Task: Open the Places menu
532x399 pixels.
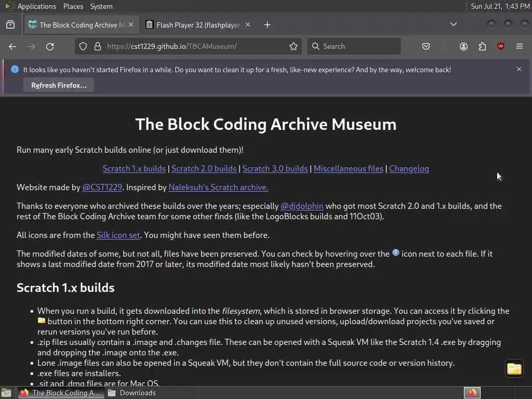Action: (73, 6)
